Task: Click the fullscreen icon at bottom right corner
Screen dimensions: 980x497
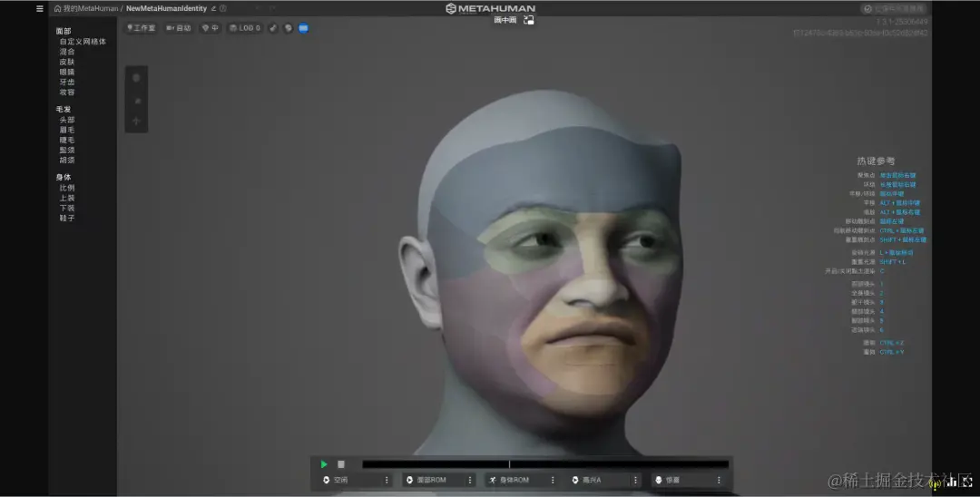Action: click(967, 482)
